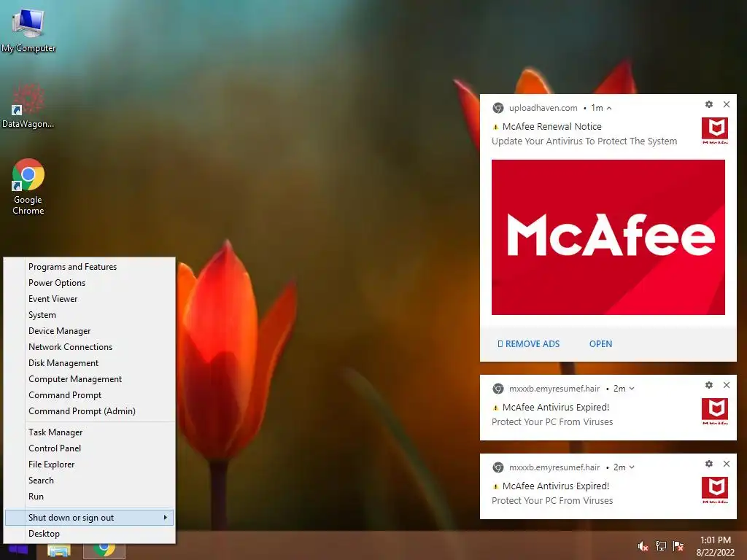Click OPEN in the McAfee notification
Viewport: 747px width, 560px height.
[601, 344]
